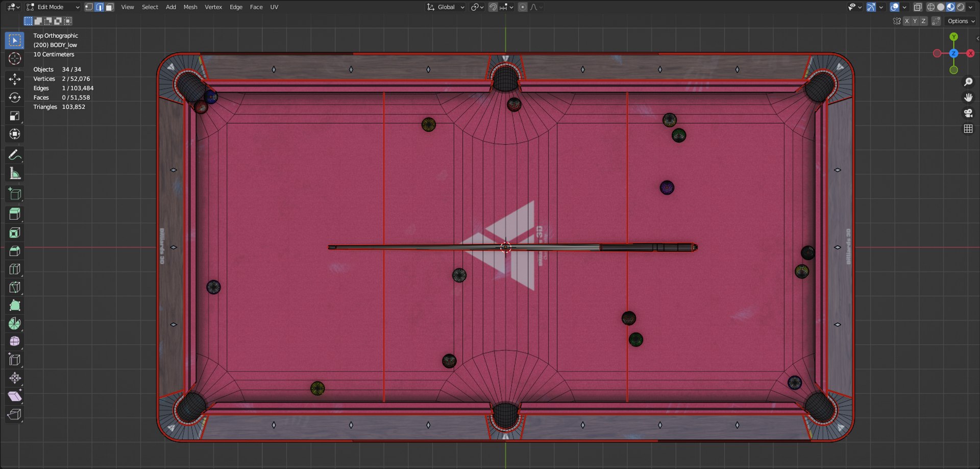Select the Loop Cut tool

point(14,269)
